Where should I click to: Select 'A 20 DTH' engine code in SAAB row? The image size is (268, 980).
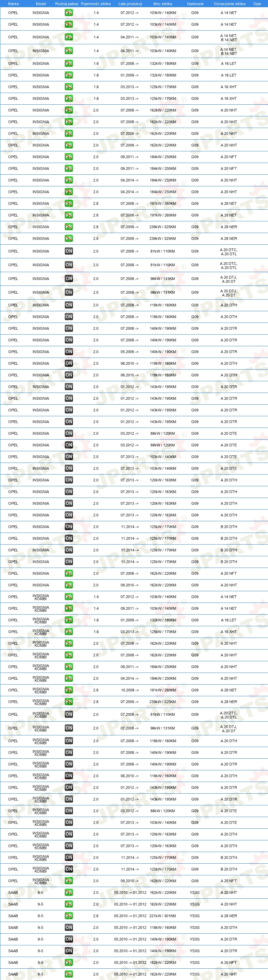(229, 927)
